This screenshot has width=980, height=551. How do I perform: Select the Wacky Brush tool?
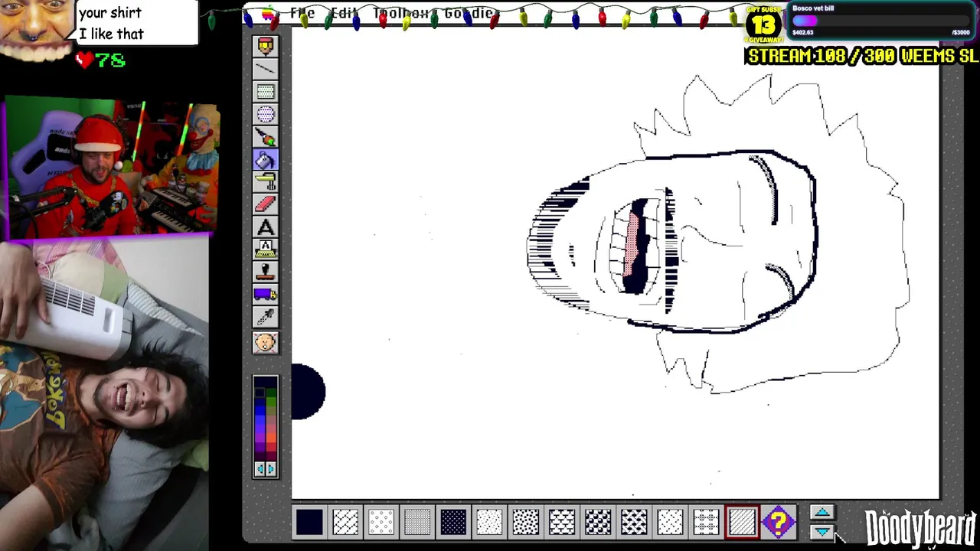266,138
